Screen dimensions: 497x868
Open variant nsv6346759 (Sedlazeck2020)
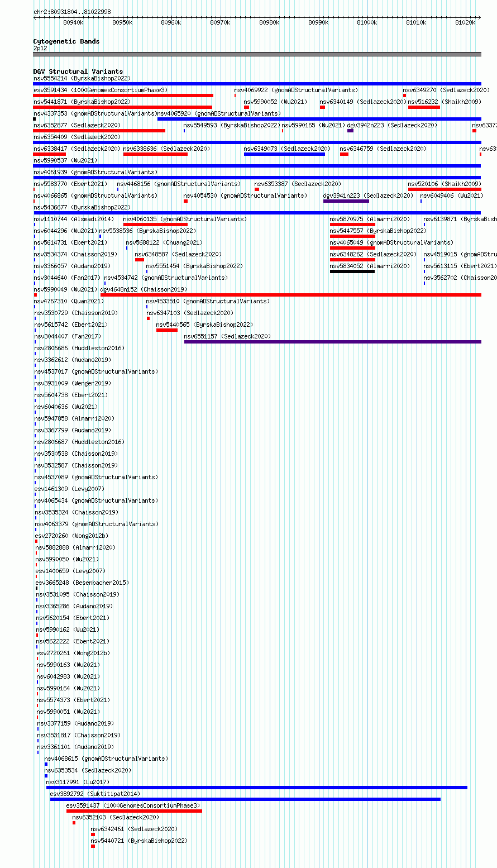(x=383, y=149)
